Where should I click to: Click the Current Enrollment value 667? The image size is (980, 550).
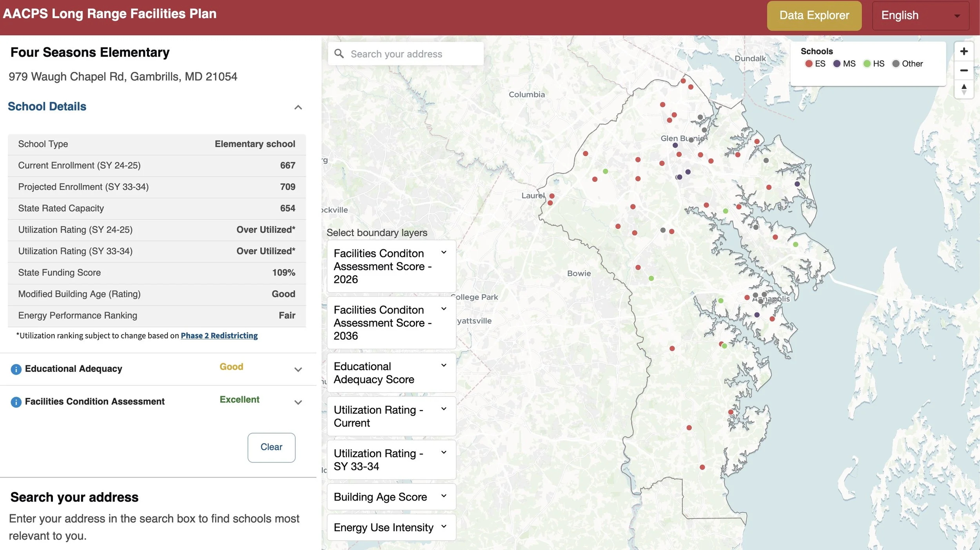tap(287, 166)
